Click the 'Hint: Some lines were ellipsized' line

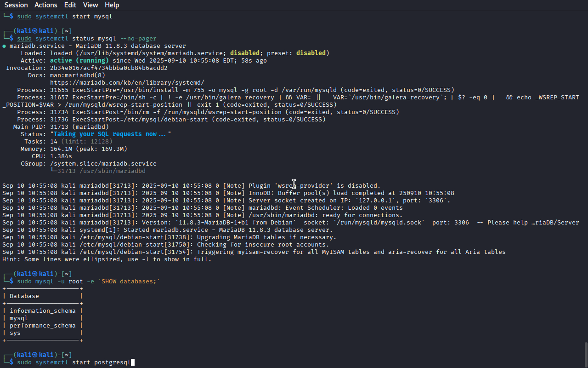tap(107, 259)
